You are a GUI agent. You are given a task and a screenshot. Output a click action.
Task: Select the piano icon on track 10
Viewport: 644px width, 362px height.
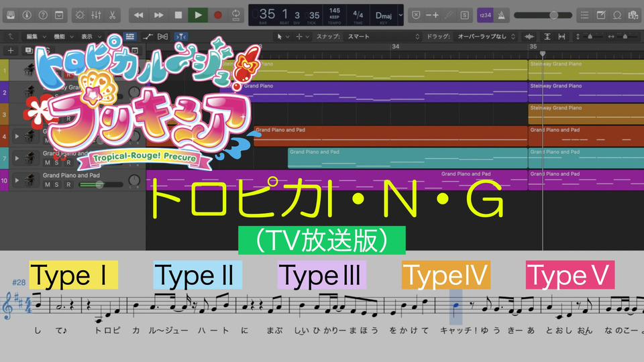pyautogui.click(x=30, y=180)
